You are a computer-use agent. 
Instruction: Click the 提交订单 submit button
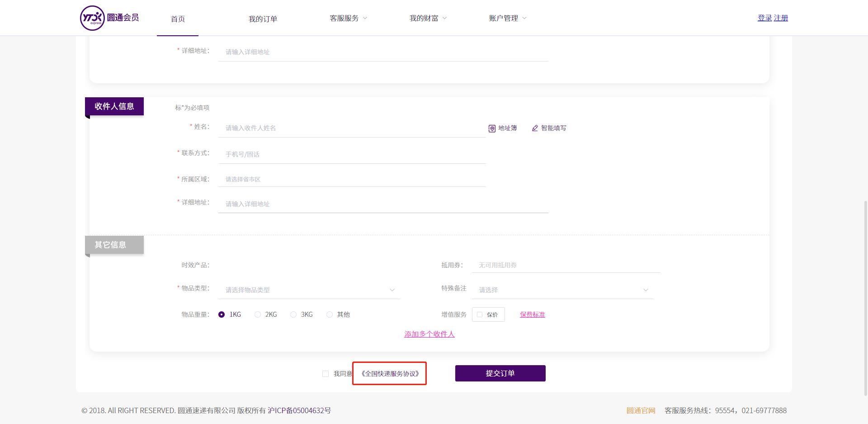click(500, 373)
